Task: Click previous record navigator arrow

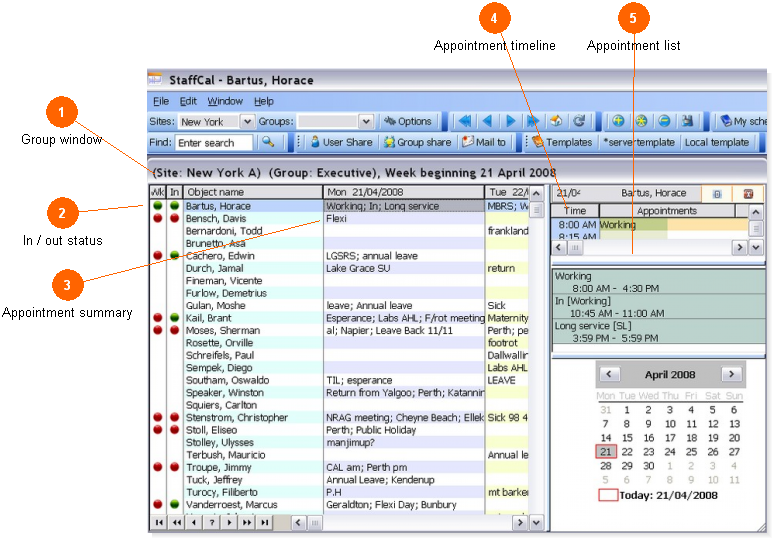Action: (x=194, y=522)
